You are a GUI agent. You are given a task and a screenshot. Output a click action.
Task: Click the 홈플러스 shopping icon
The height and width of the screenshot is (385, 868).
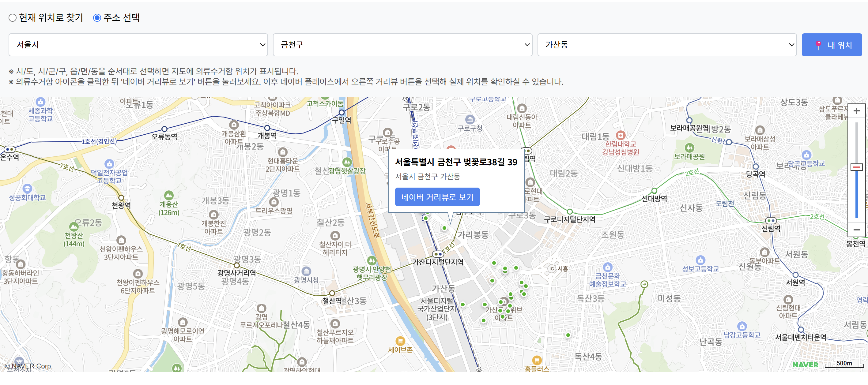point(537,360)
